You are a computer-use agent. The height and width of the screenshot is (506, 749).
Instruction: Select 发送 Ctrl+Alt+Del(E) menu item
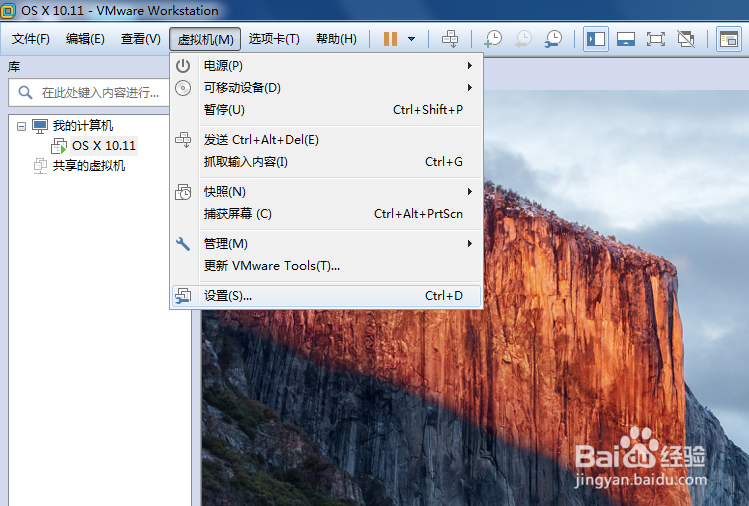point(327,140)
